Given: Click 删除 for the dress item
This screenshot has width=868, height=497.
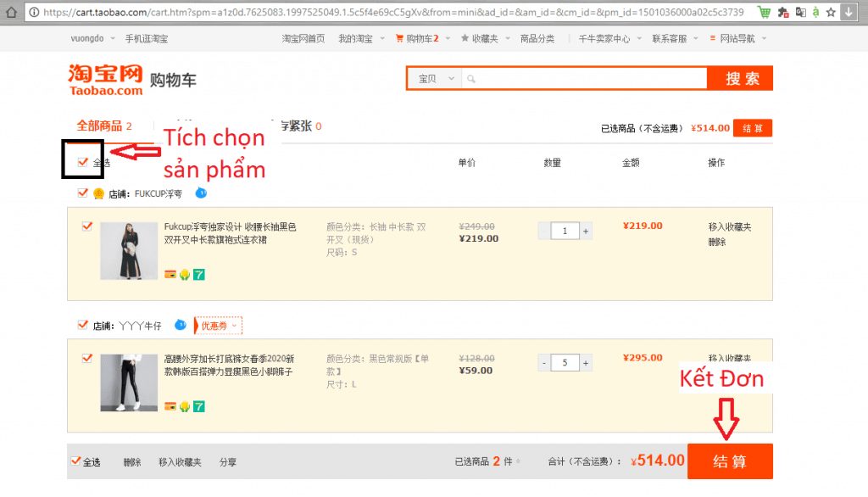Looking at the screenshot, I should pyautogui.click(x=717, y=242).
